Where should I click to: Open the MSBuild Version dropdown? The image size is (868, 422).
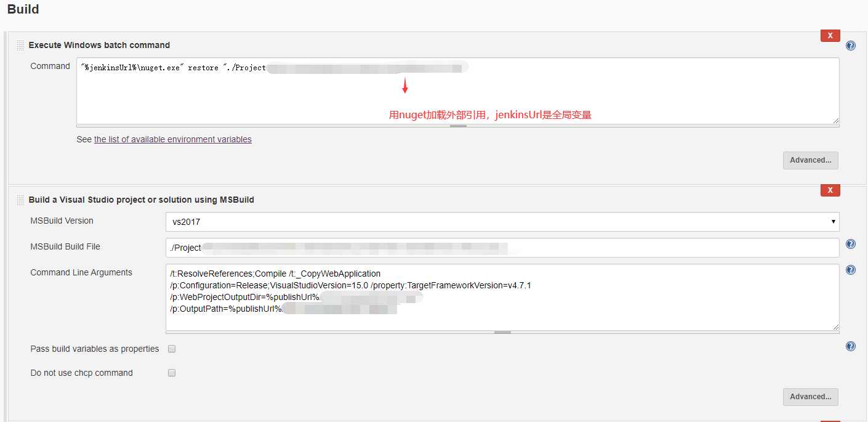tap(502, 222)
